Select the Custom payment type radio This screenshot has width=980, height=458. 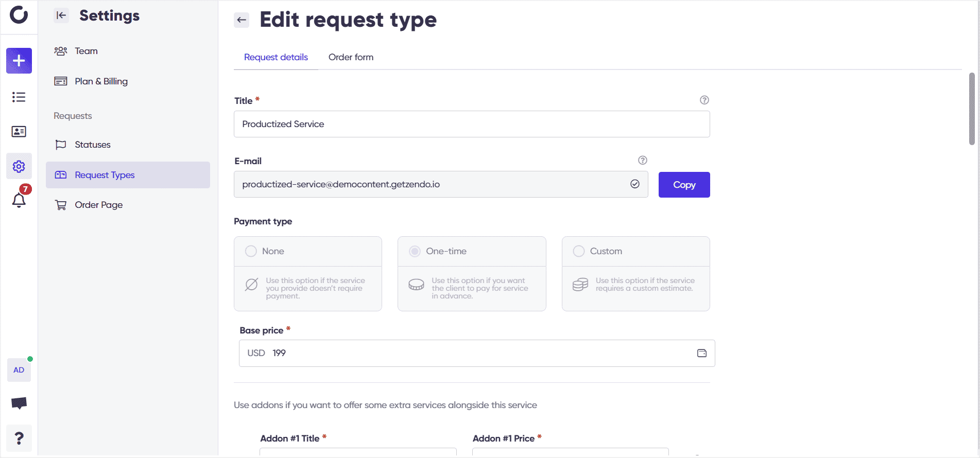pyautogui.click(x=579, y=251)
